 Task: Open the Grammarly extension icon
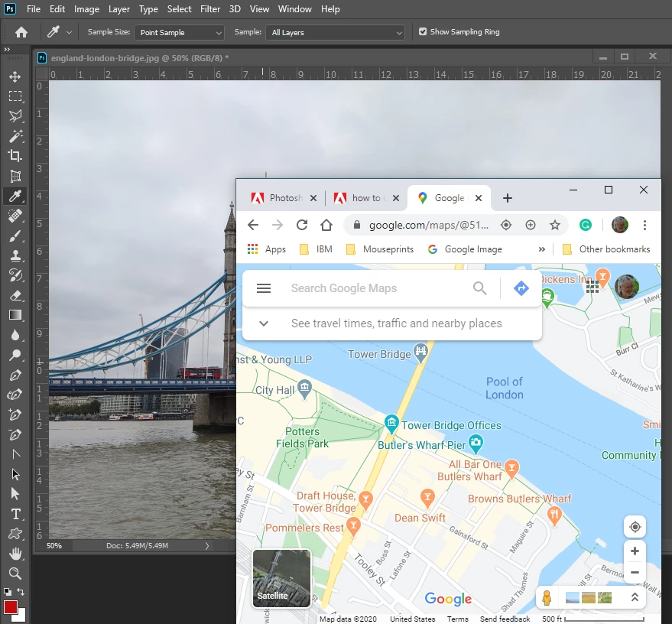pos(586,225)
